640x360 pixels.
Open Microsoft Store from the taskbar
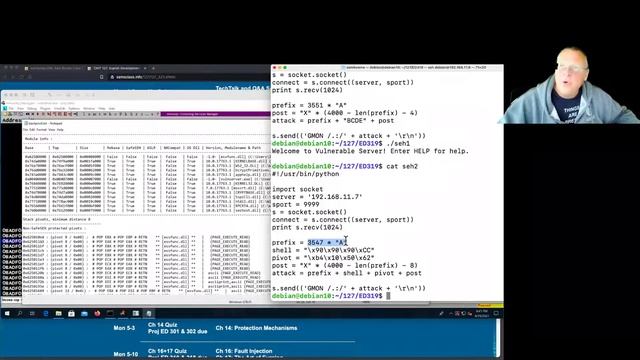pos(71,313)
